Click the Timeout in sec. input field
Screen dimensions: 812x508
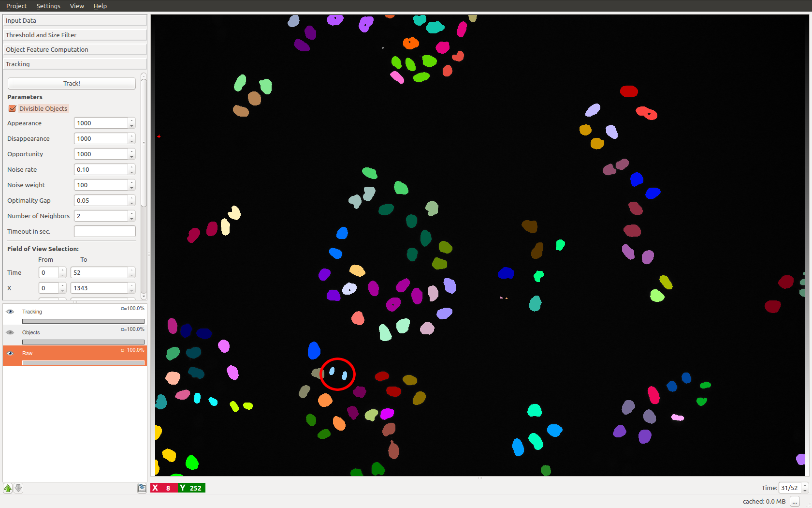(104, 231)
